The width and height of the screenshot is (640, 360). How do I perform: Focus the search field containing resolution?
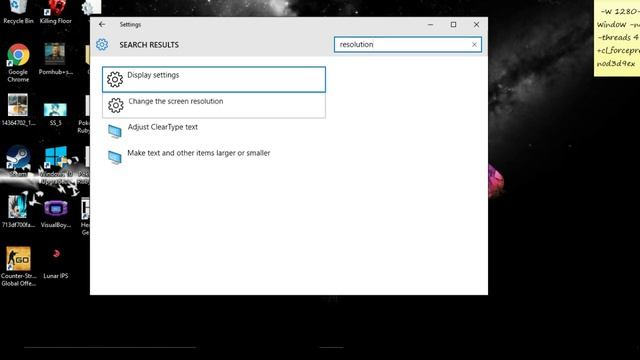407,44
